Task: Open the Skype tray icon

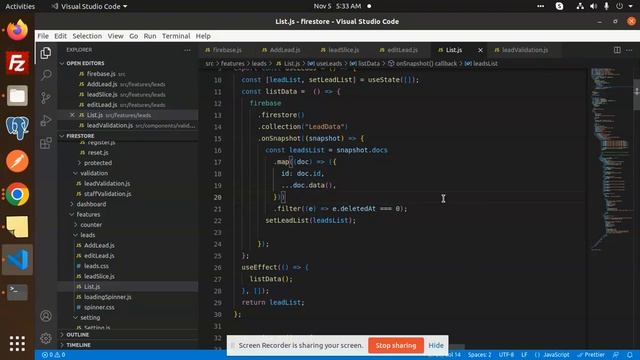Action: tap(560, 6)
